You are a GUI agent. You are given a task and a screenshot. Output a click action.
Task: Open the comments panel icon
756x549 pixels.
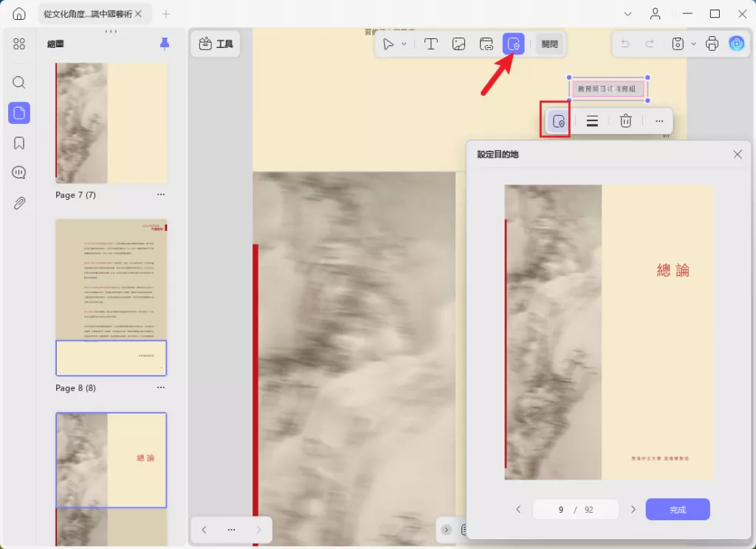click(x=19, y=173)
